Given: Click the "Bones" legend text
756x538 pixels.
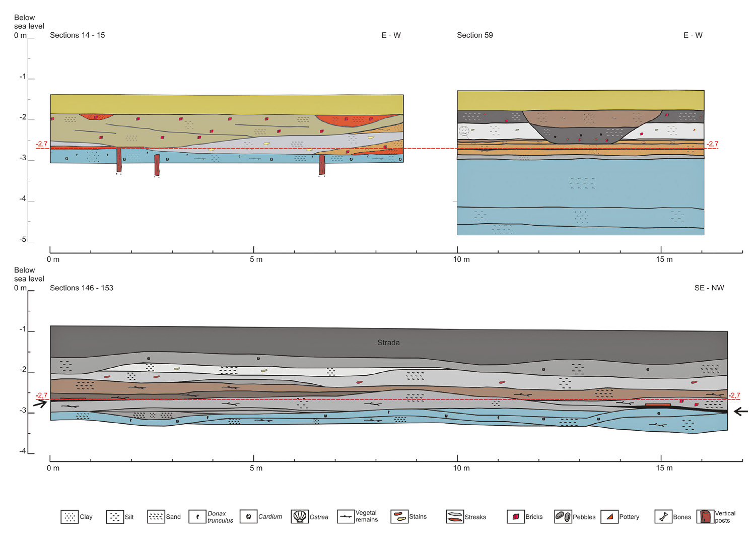Looking at the screenshot, I should coord(682,517).
